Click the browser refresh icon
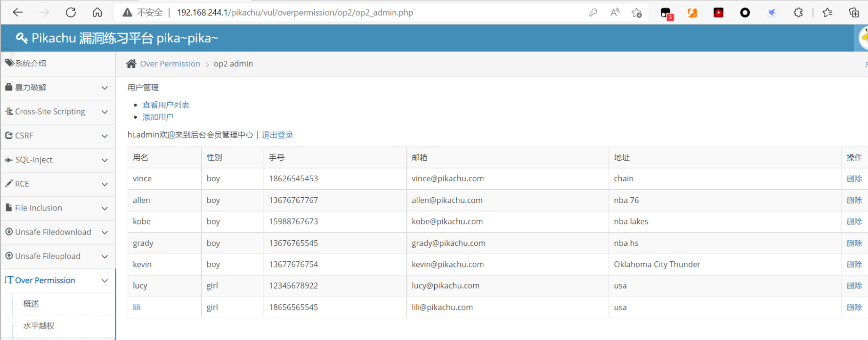The width and height of the screenshot is (868, 340). click(71, 13)
